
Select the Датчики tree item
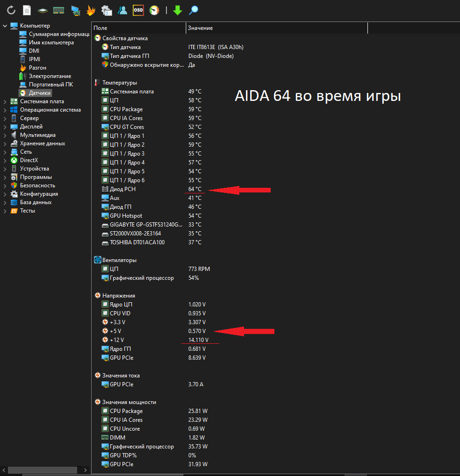(x=35, y=93)
